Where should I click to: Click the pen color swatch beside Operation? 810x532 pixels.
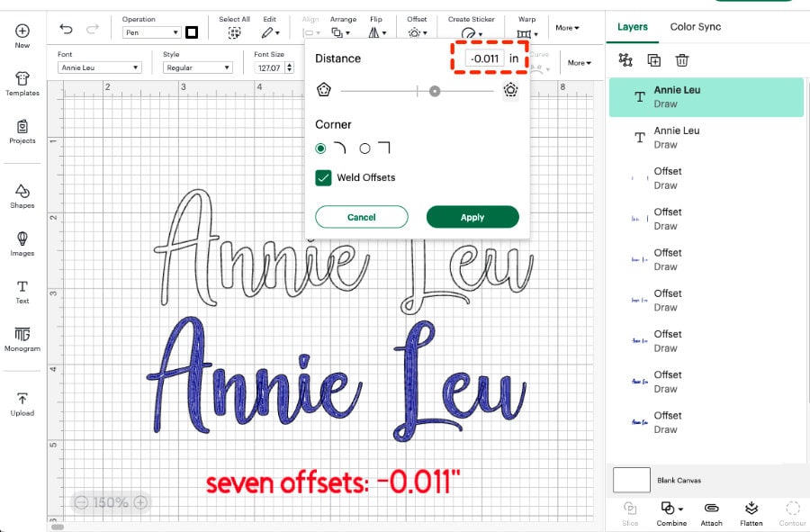pyautogui.click(x=192, y=32)
